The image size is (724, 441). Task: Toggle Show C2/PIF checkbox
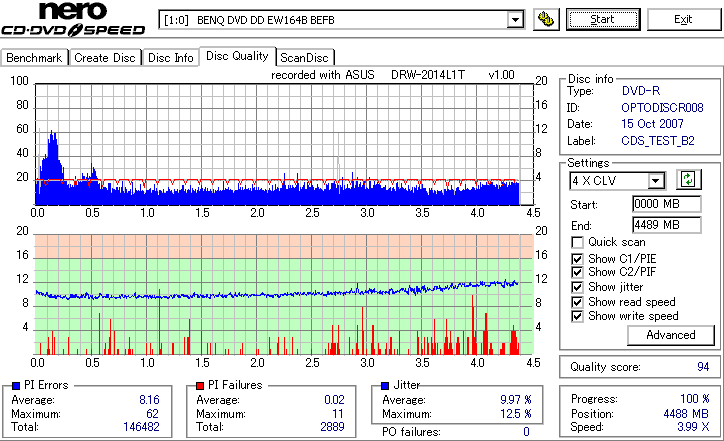point(577,272)
